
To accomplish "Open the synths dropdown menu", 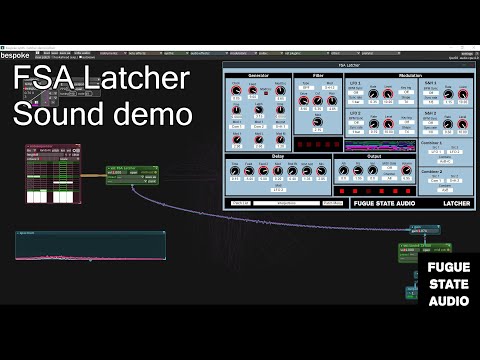I will (176, 53).
